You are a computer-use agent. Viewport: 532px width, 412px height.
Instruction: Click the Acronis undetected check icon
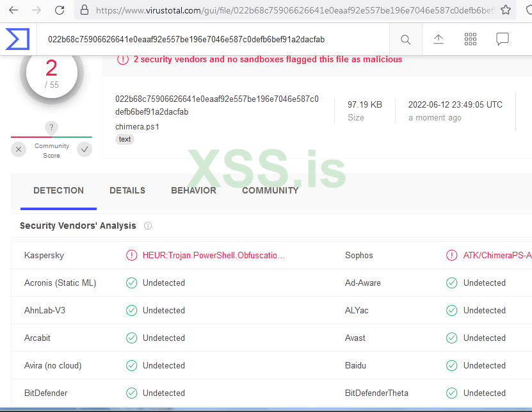(132, 283)
